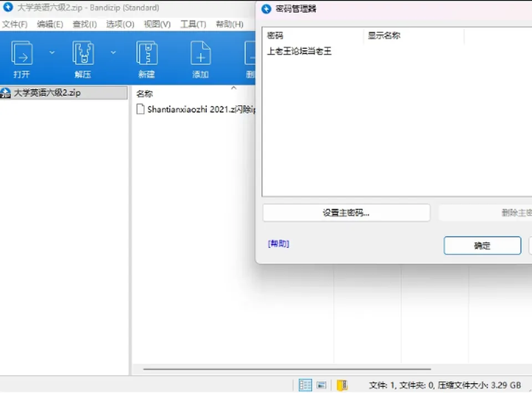The image size is (532, 393).
Task: Click the 删除主密码 button
Action: 485,213
